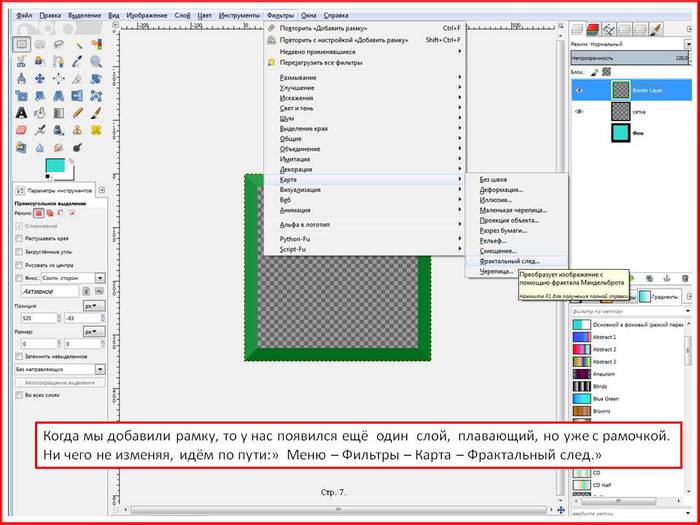
Task: Click the Непрозрачность opacity slider
Action: tap(630, 58)
